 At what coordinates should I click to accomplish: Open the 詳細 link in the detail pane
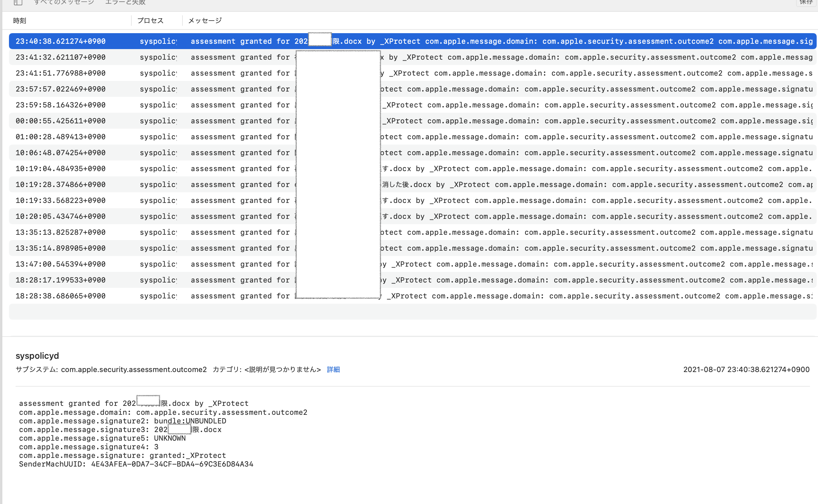coord(333,369)
